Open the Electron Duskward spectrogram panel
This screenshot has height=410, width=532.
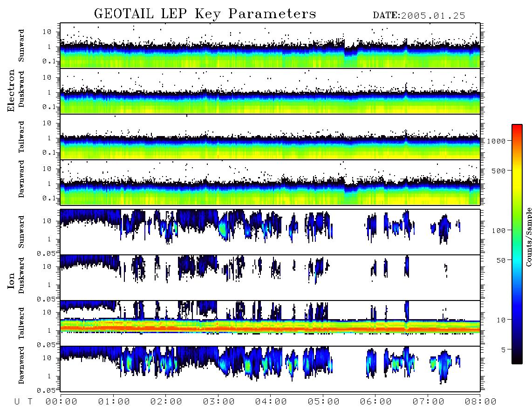tap(270, 91)
